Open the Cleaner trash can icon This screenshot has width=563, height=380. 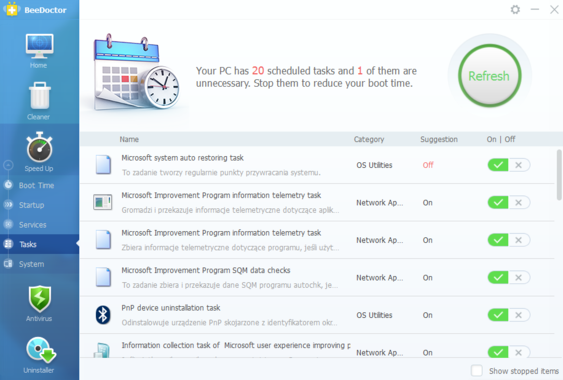[39, 96]
